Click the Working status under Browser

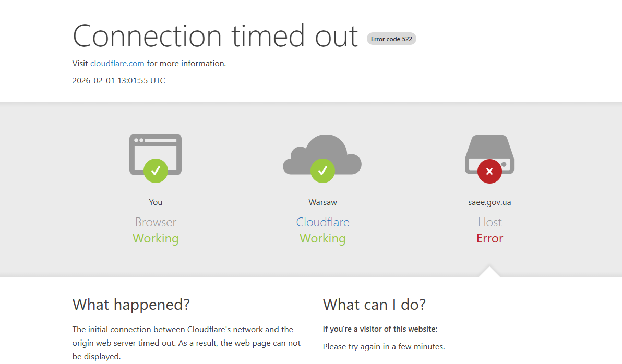click(155, 238)
